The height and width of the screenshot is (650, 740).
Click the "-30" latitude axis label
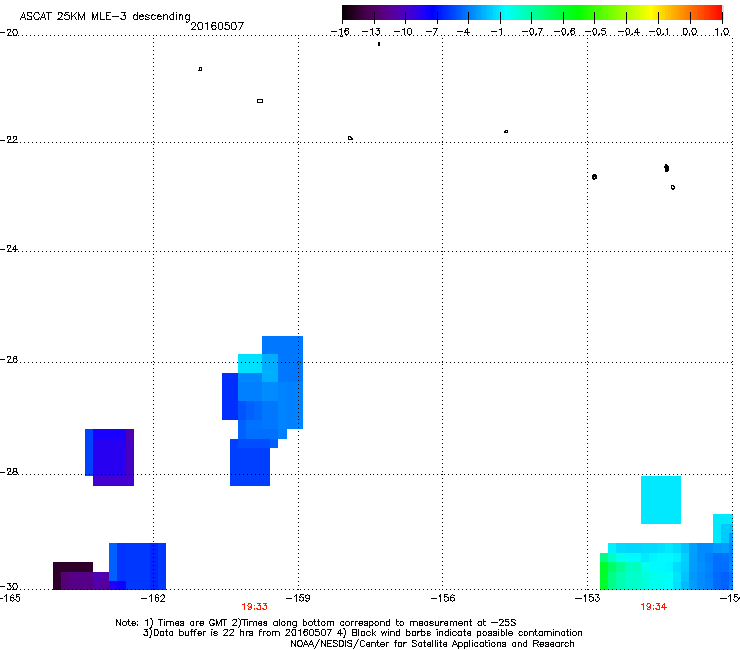(x=9, y=586)
